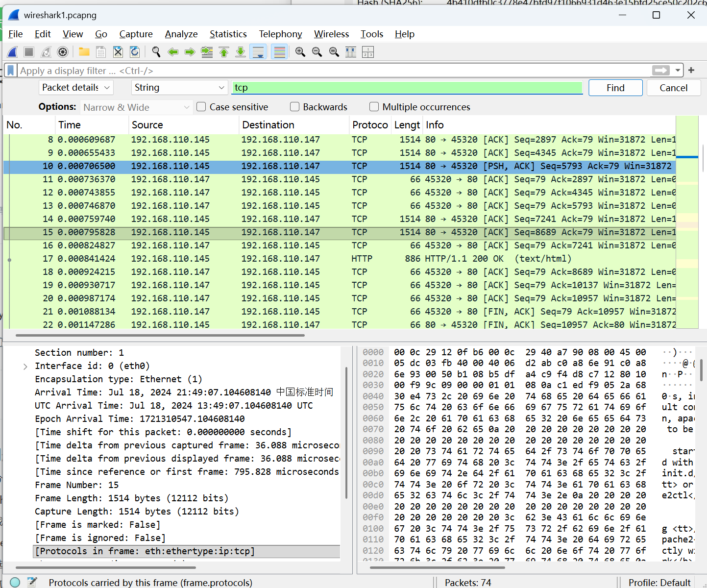This screenshot has width=707, height=588.
Task: Zoom in on packet text
Action: (300, 52)
